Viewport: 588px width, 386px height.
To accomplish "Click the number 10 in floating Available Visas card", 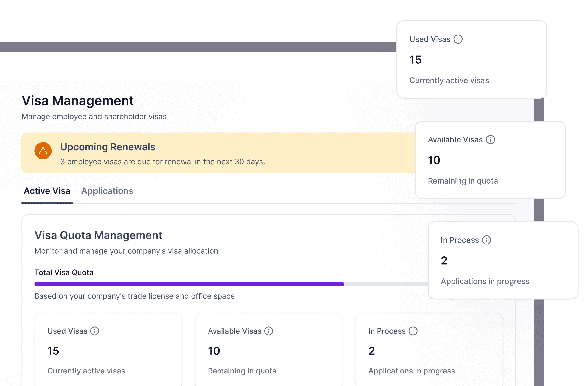I will 434,160.
